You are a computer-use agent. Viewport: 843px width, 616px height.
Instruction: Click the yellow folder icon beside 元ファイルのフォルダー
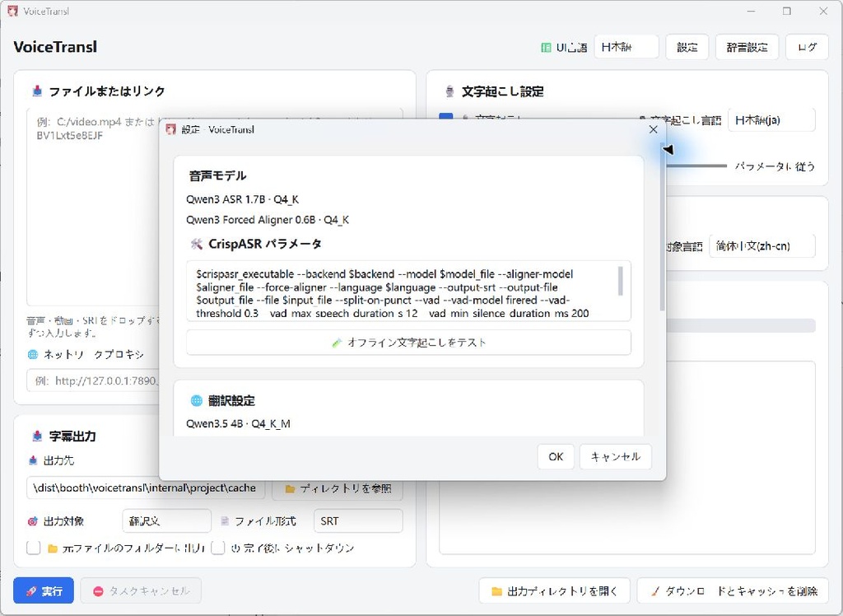click(53, 548)
